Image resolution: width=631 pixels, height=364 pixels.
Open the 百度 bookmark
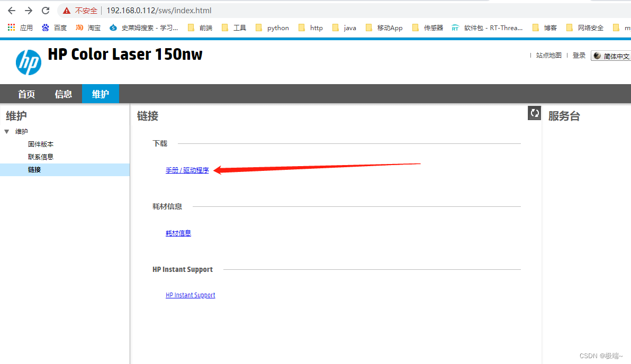55,28
